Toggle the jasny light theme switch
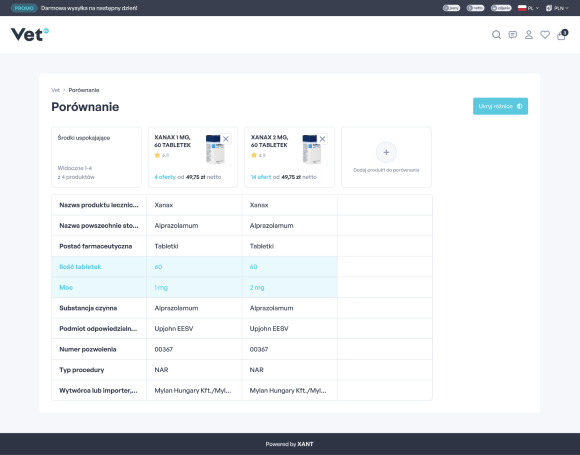The image size is (580, 455). [451, 8]
